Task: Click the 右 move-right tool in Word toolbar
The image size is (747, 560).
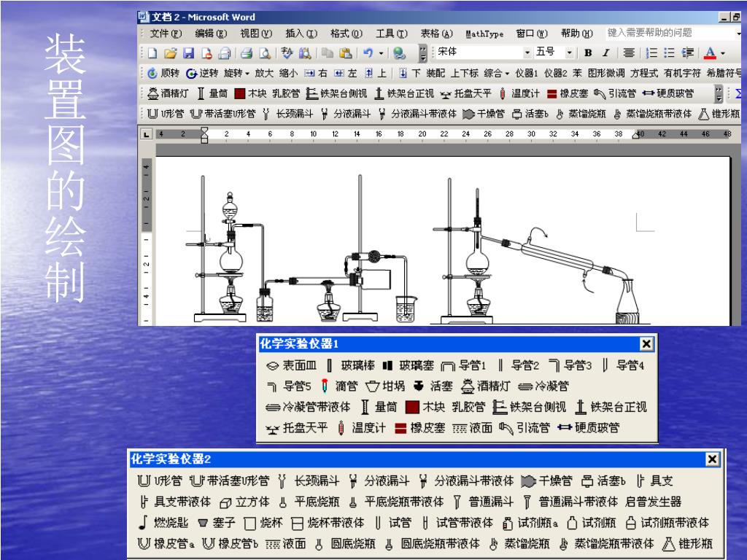Action: [316, 73]
